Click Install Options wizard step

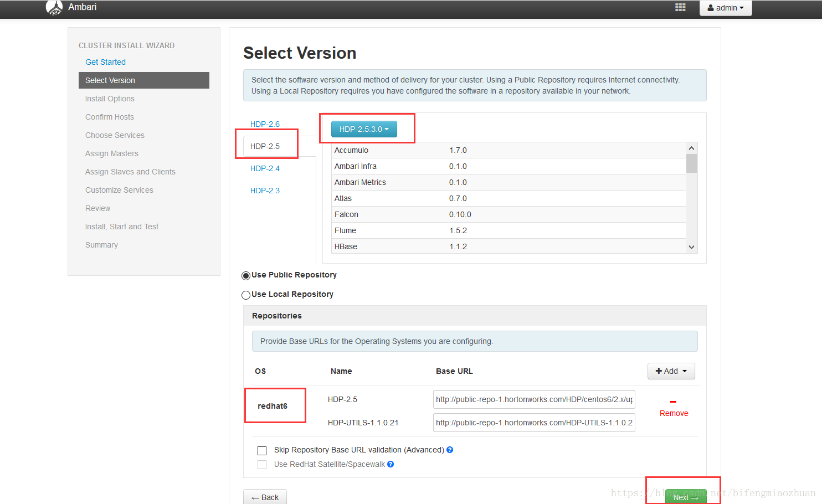pyautogui.click(x=110, y=99)
